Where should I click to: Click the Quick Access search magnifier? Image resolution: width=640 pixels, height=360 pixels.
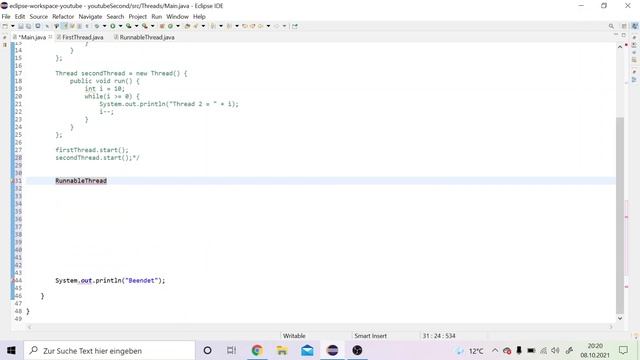pos(611,26)
